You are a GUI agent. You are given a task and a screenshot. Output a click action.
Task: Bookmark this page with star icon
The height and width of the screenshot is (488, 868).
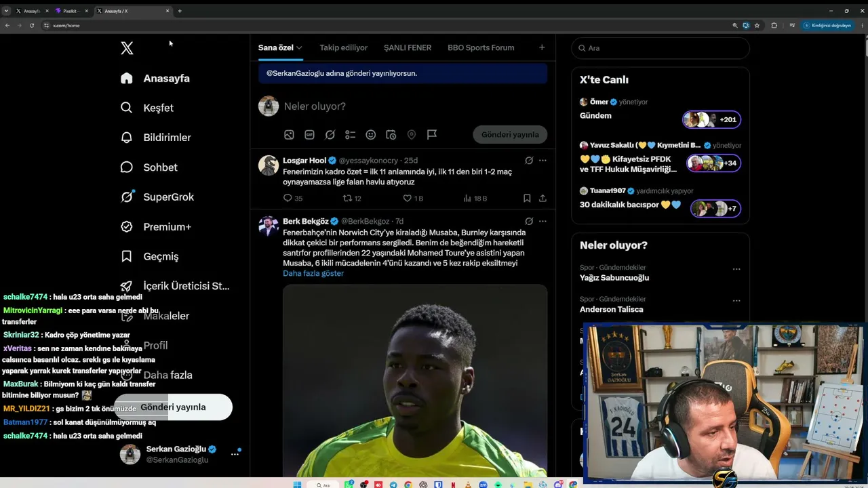(x=757, y=25)
